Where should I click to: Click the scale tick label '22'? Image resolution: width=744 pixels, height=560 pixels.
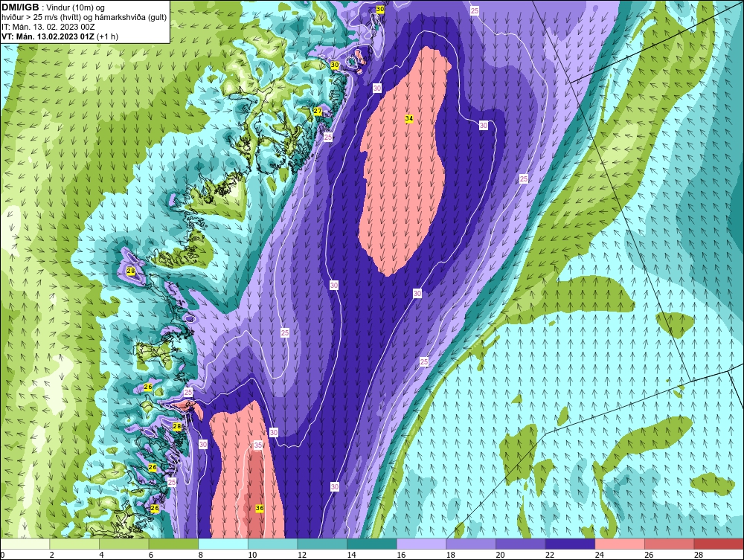click(x=550, y=555)
